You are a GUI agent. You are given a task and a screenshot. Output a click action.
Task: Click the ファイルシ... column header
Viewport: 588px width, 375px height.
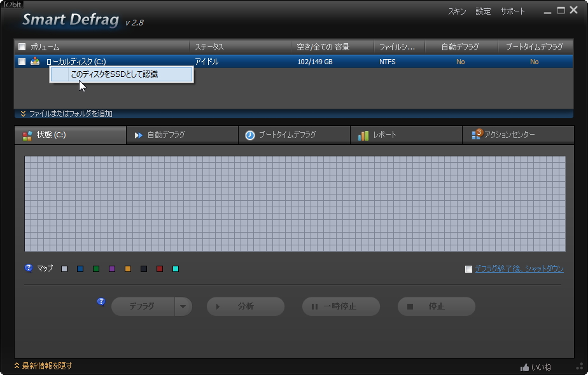point(400,47)
